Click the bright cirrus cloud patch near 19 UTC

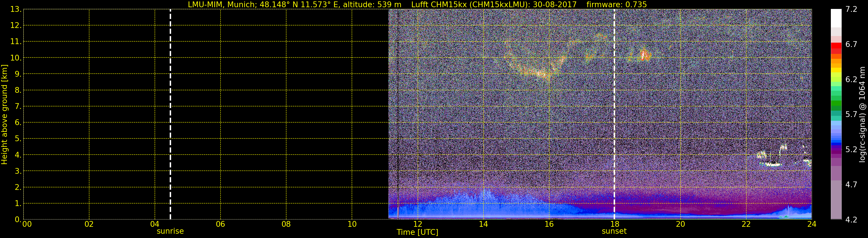point(644,55)
